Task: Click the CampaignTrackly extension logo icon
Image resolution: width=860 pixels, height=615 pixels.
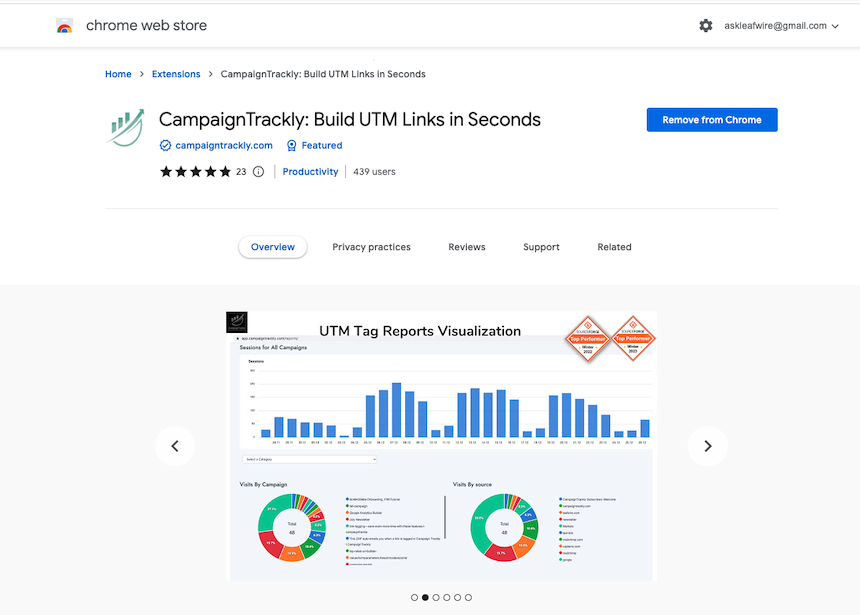Action: coord(126,130)
